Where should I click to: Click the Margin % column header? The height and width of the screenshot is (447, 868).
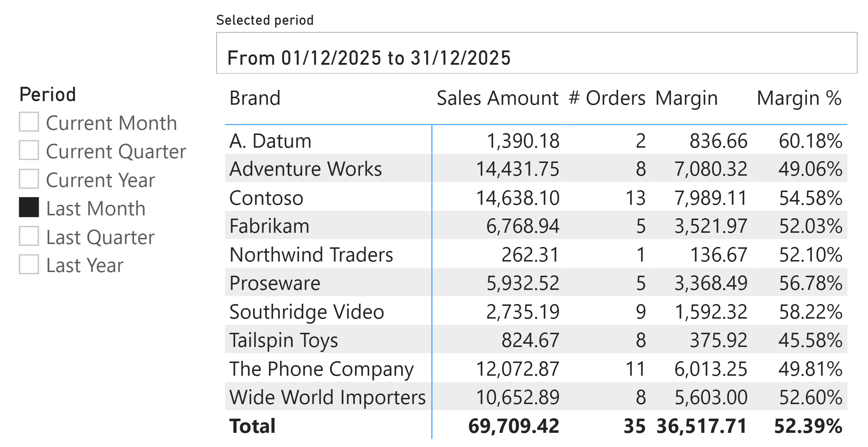click(x=799, y=98)
